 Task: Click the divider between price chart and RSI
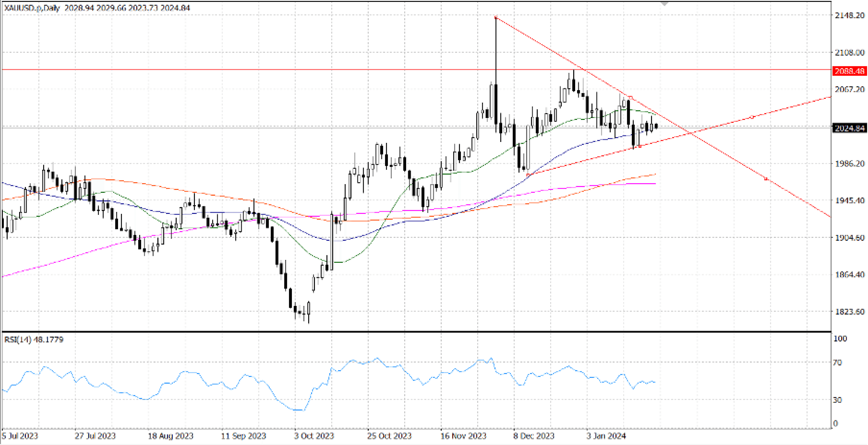404,332
